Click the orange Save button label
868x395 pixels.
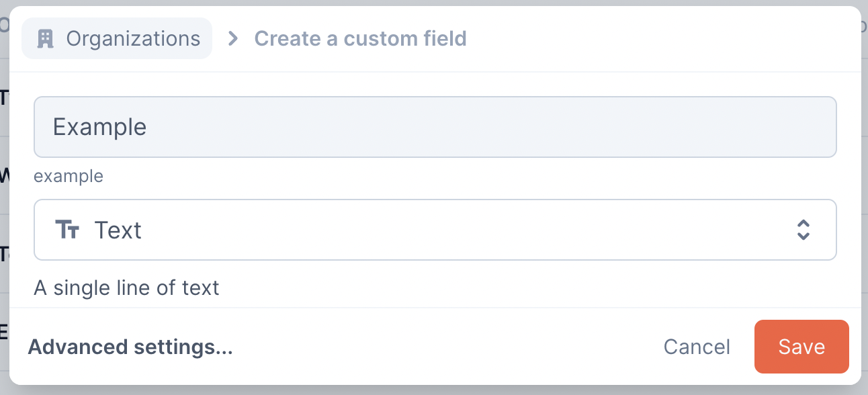coord(801,347)
